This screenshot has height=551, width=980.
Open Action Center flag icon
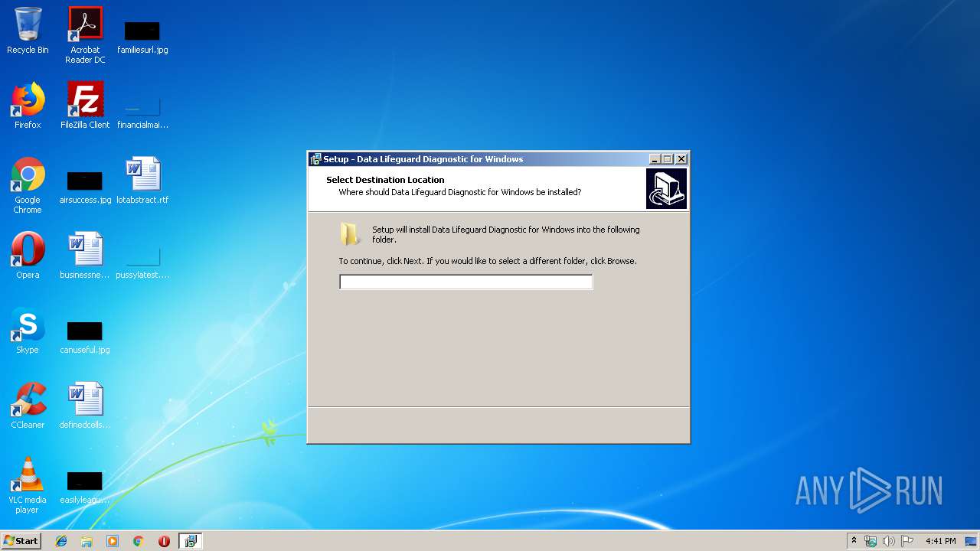(906, 541)
